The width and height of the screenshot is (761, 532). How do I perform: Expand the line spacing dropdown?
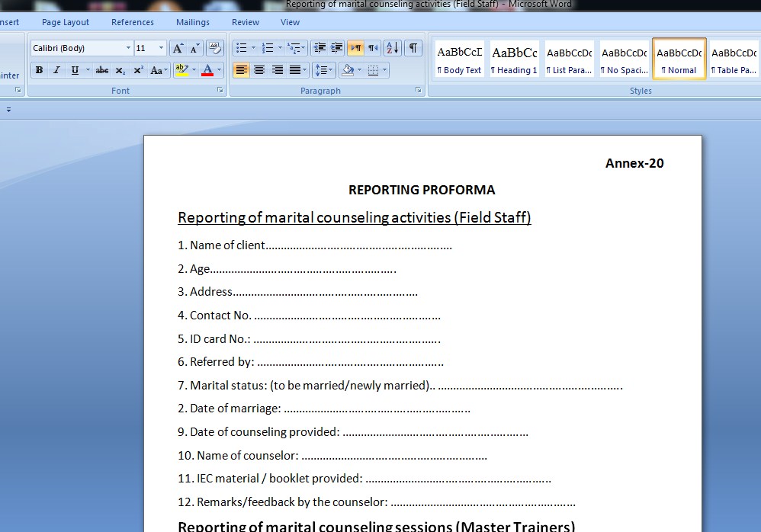coord(332,70)
